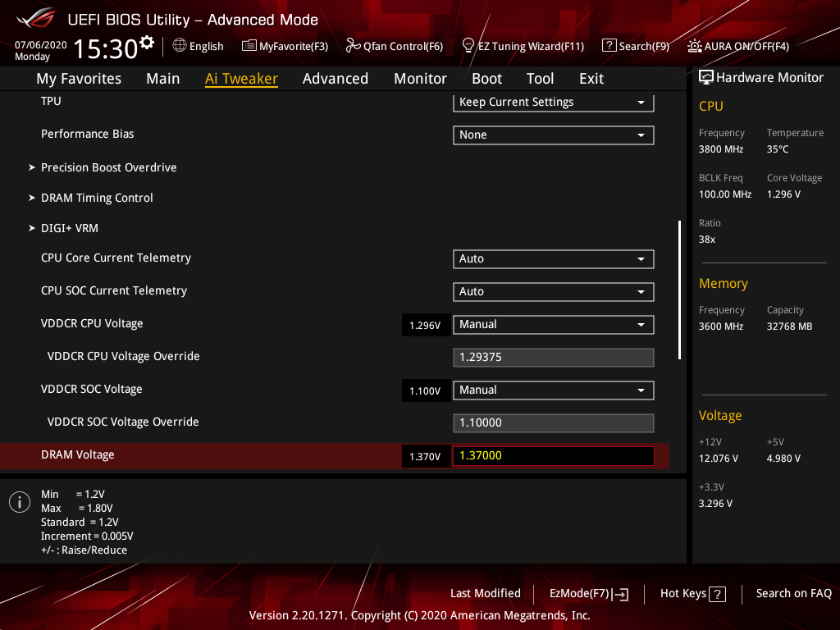Toggle AURA ON/OFF light icon
Screen dimensions: 840x630
pos(695,46)
